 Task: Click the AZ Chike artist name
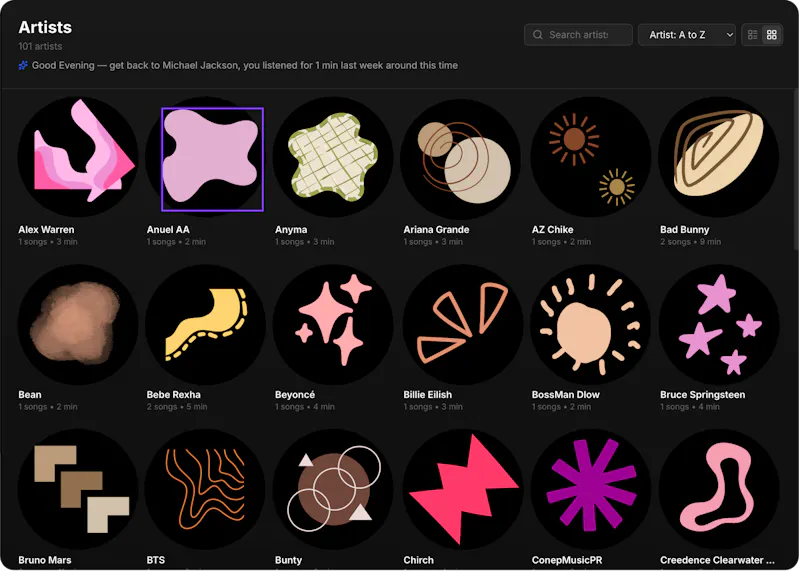tap(553, 230)
